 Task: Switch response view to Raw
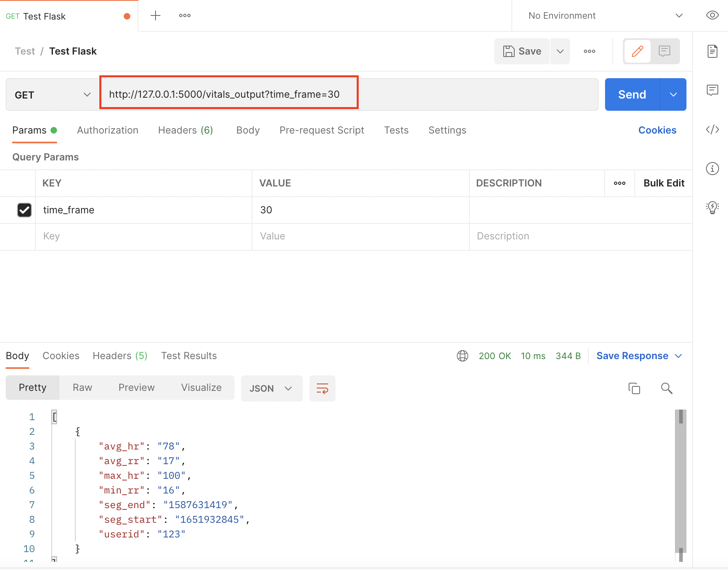point(82,388)
